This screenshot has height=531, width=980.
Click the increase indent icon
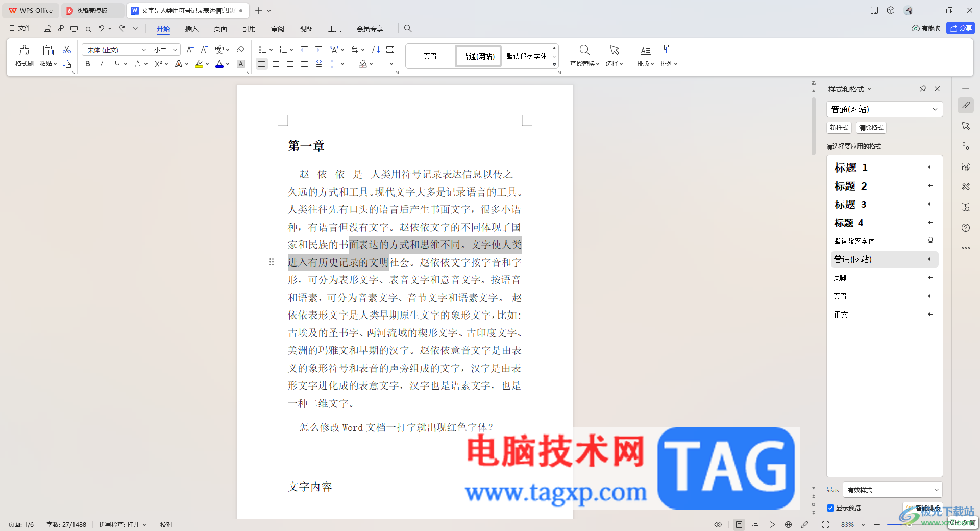click(x=318, y=50)
